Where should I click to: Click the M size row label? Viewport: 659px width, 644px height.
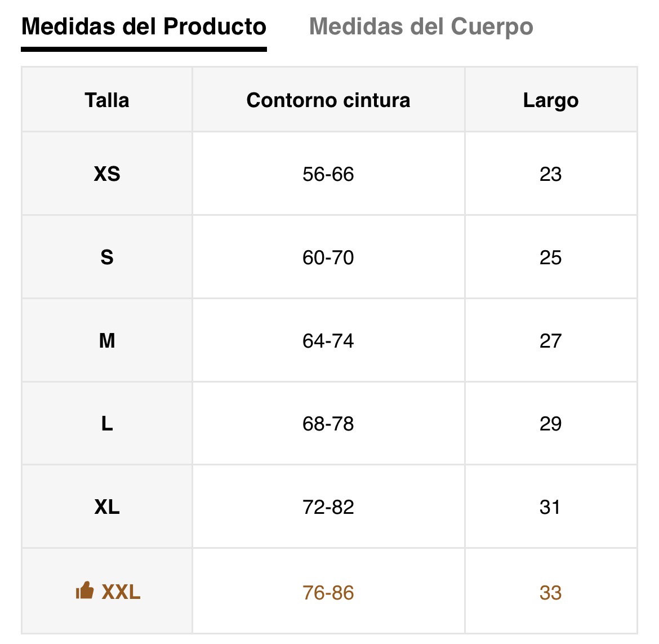[107, 340]
